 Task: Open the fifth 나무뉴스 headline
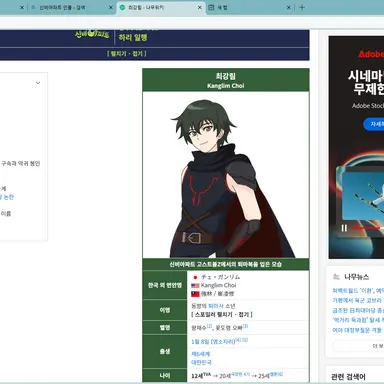(x=358, y=330)
